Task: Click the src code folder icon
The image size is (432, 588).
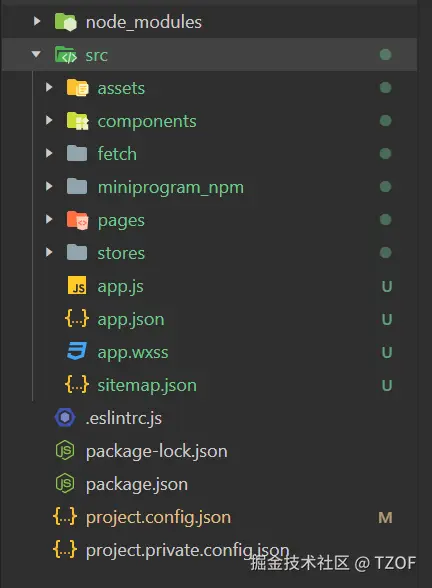Action: 66,55
